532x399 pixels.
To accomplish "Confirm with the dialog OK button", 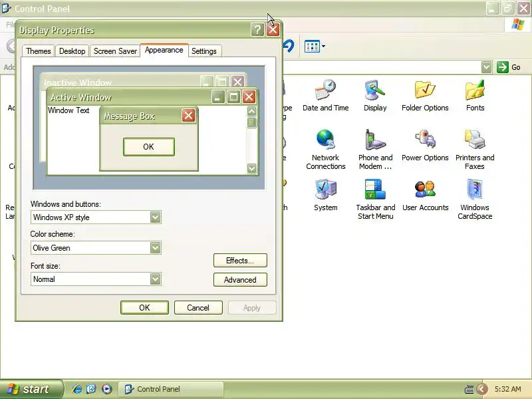I will click(x=144, y=308).
